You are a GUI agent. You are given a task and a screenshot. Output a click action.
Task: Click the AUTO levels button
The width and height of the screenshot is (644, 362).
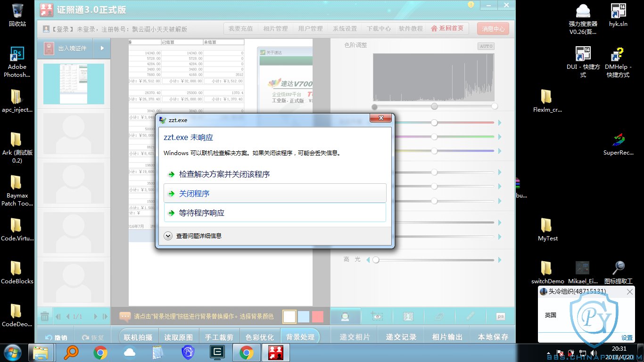(486, 46)
